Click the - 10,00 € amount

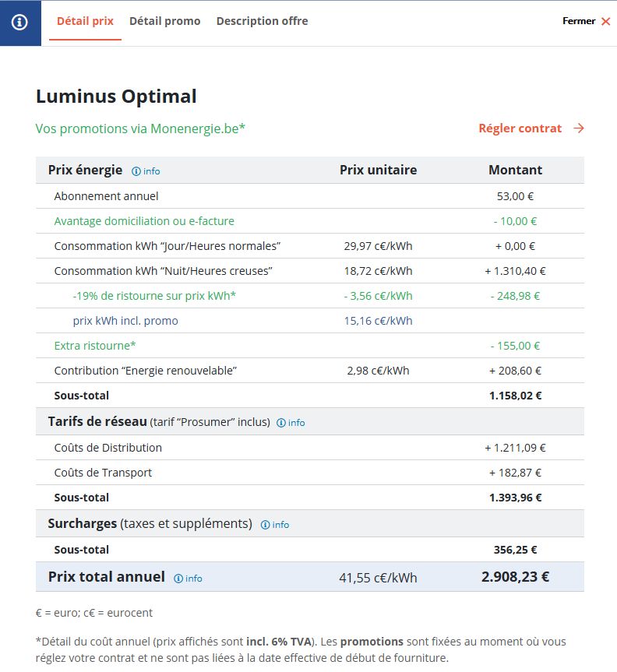(x=515, y=221)
